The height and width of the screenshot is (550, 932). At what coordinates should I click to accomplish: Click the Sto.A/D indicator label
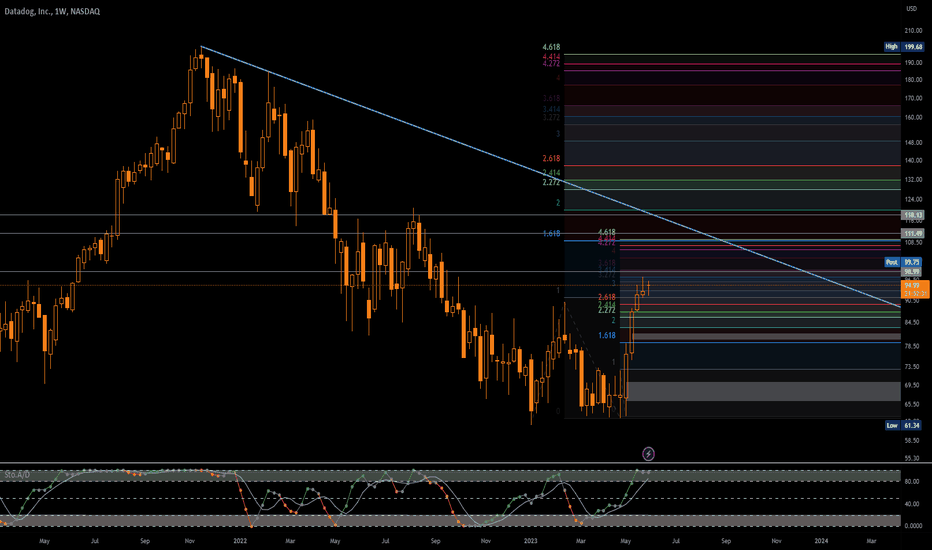(x=17, y=474)
